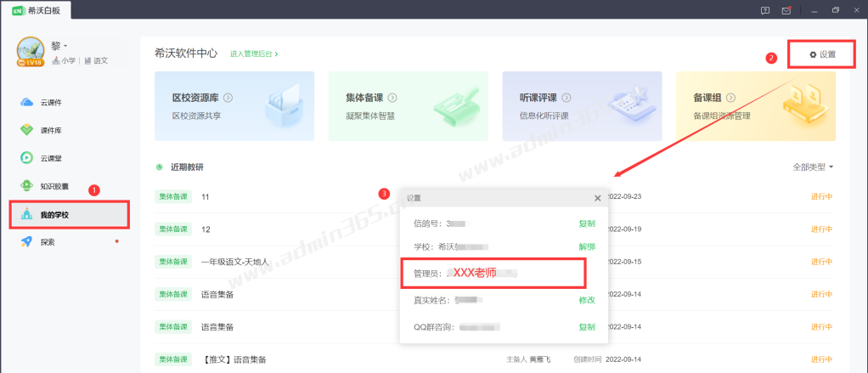Click arrow icon beside 听课评课
868x373 pixels.
[x=566, y=98]
